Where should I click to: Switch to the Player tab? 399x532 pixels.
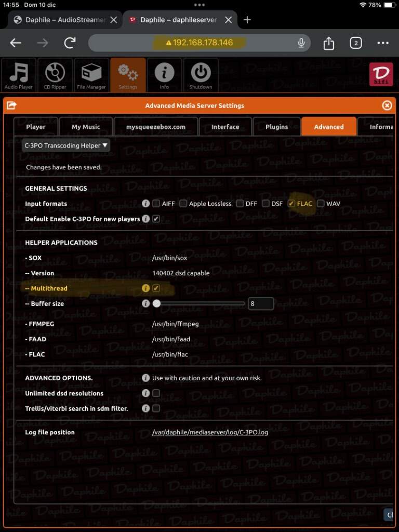[x=36, y=127]
